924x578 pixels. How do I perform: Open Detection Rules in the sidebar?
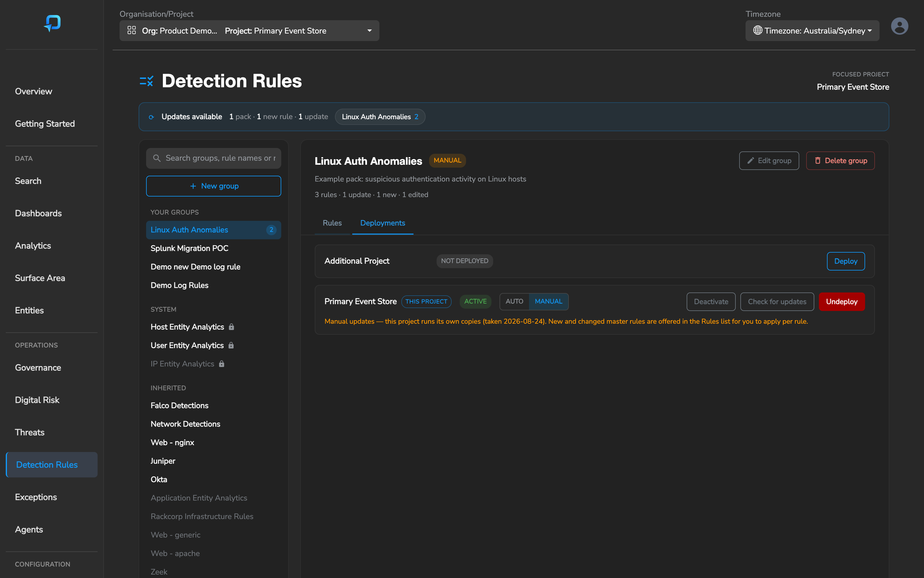pyautogui.click(x=52, y=465)
